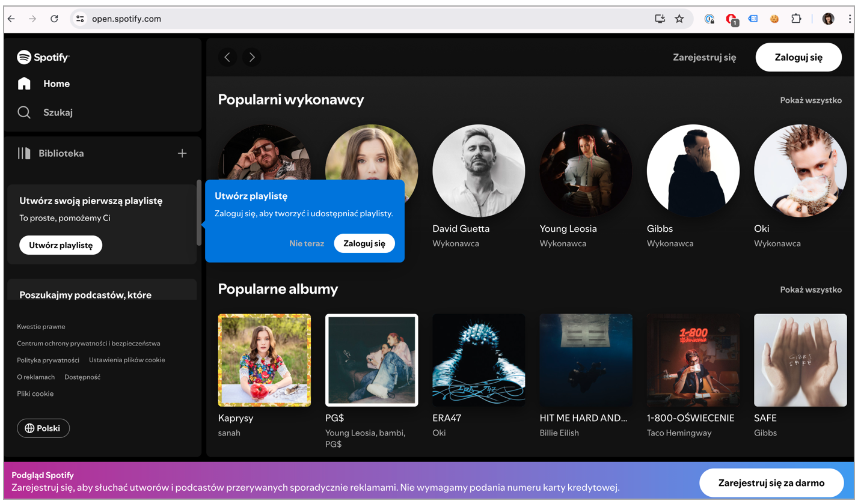The image size is (861, 504).
Task: Collapse the Biblioteka library icon
Action: point(24,153)
